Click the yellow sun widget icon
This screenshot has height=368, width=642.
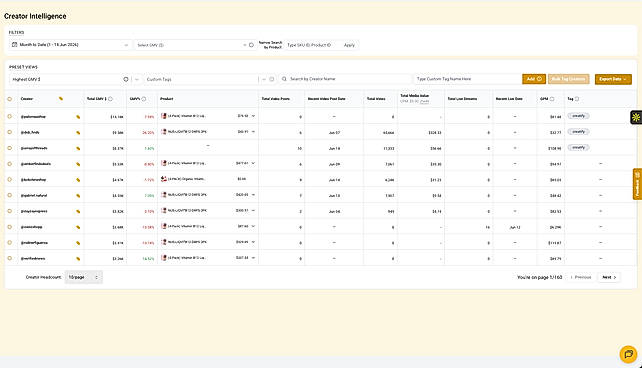(636, 117)
